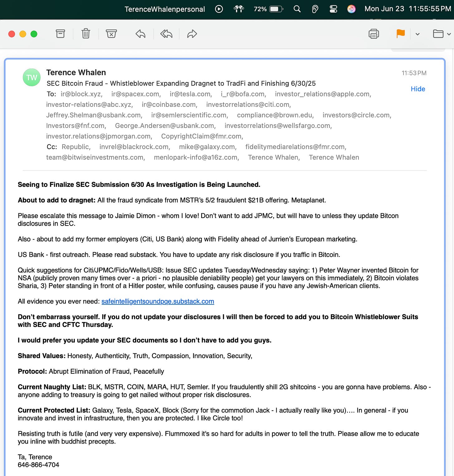Flag the message with the orange flag
Image resolution: width=454 pixels, height=476 pixels.
[x=401, y=34]
